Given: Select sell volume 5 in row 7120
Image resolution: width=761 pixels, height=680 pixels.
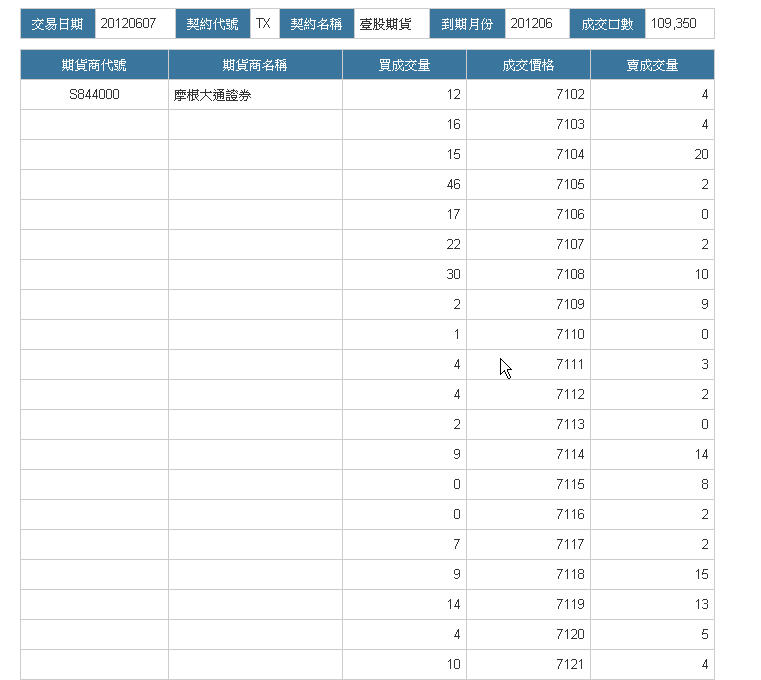Looking at the screenshot, I should [x=705, y=634].
